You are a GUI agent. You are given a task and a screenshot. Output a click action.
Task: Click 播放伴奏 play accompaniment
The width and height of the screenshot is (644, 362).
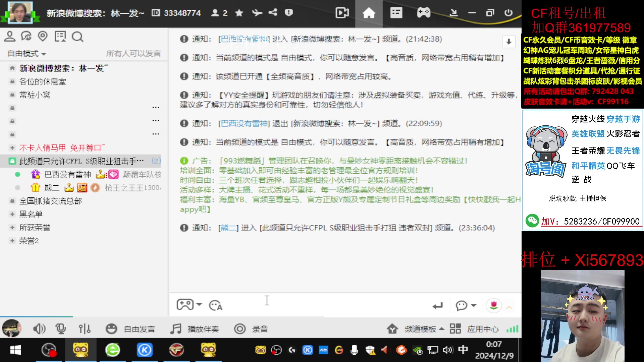[x=195, y=329]
